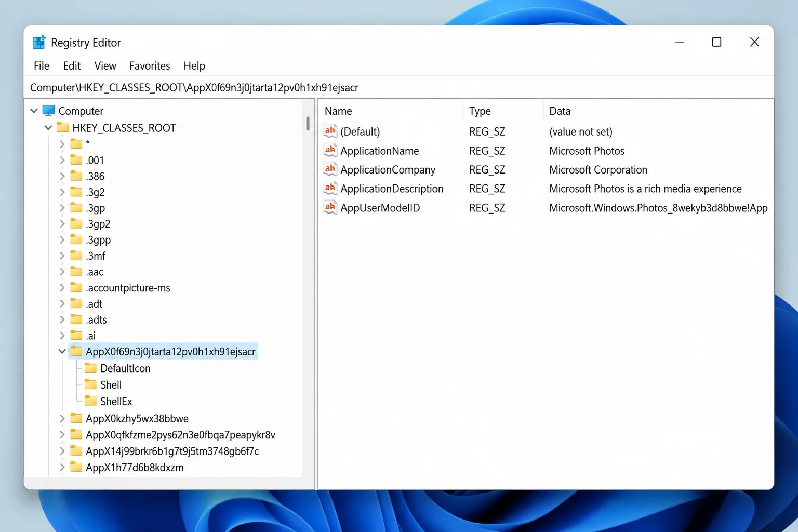Click the folder icon of .386 key
Viewport: 798px width, 532px height.
76,176
